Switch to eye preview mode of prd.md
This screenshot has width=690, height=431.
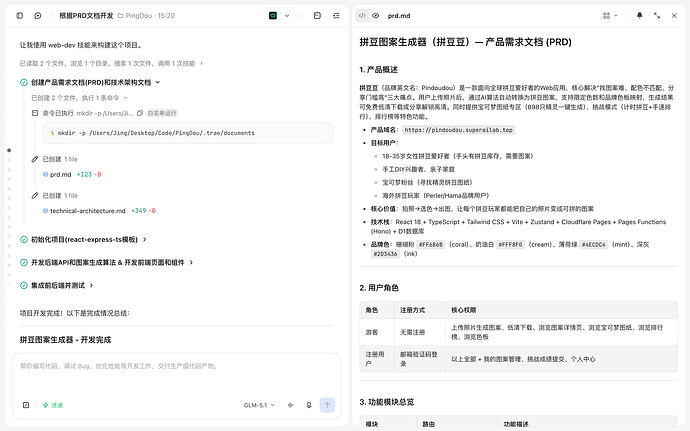[375, 15]
